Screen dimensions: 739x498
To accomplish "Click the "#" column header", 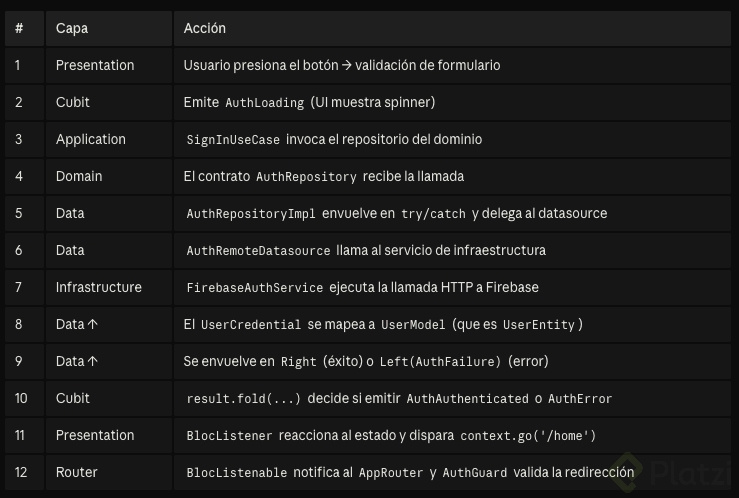I will (19, 28).
